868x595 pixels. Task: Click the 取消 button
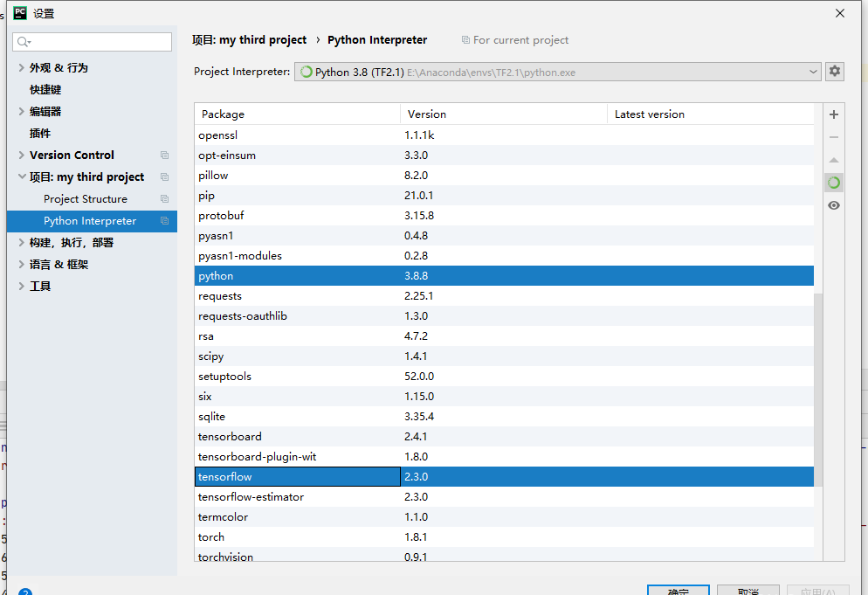pos(747,591)
